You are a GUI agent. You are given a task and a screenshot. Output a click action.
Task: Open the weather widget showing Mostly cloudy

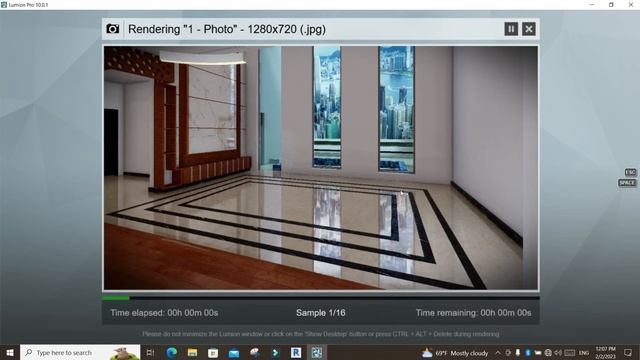[x=455, y=353]
